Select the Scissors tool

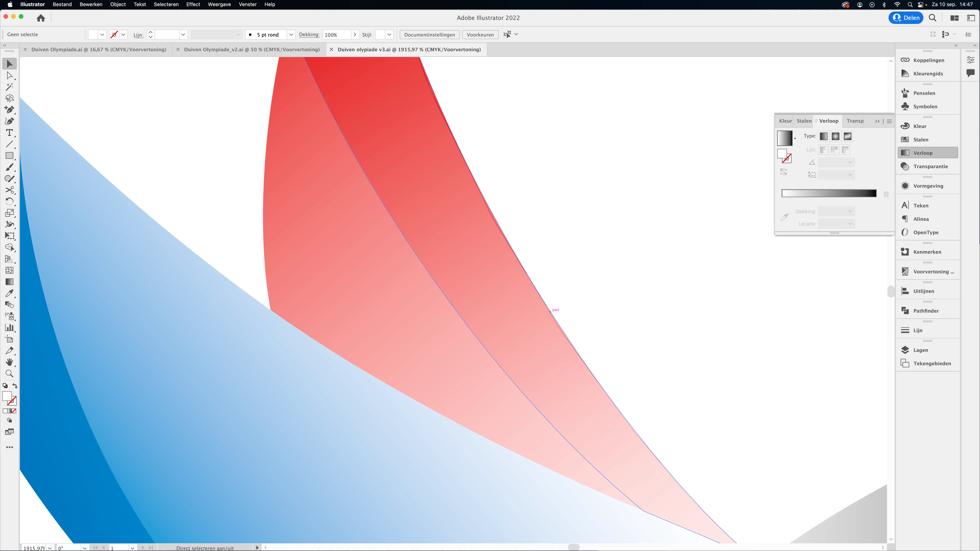pyautogui.click(x=10, y=190)
